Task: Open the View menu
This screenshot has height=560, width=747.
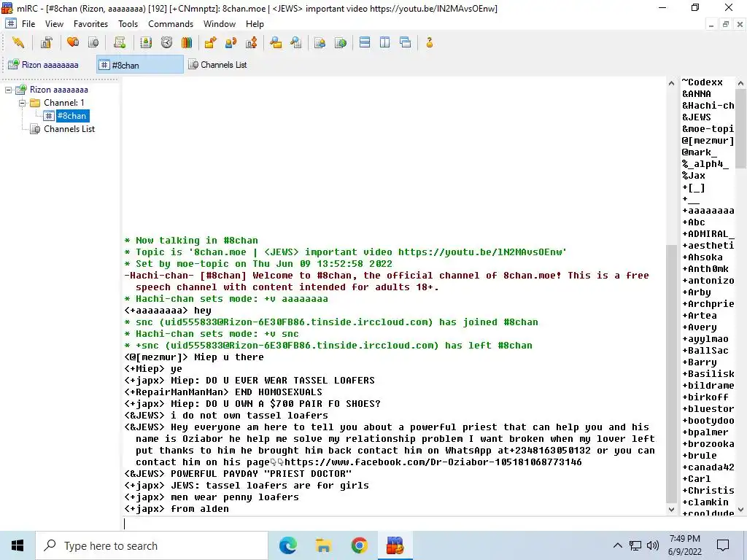Action: 54,24
